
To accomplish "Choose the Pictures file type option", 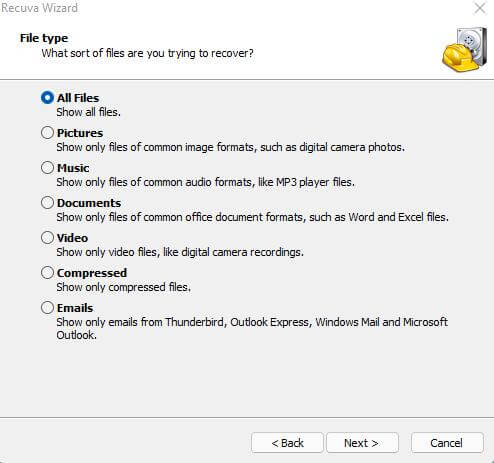I will click(x=47, y=133).
